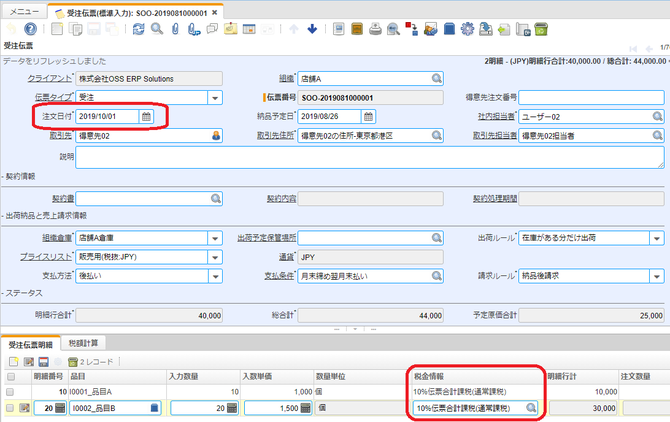The image size is (670, 422).
Task: Check the row checkbox for I0002_品目B
Action: (10, 408)
